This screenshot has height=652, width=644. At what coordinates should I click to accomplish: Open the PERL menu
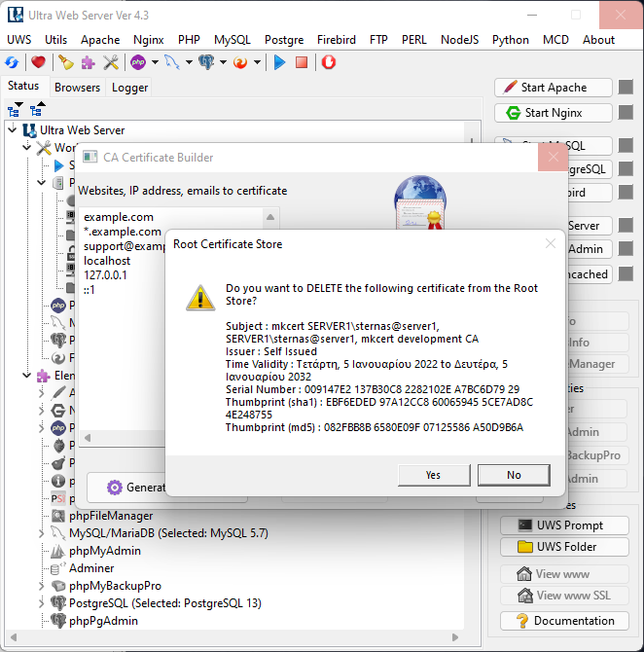coord(414,40)
